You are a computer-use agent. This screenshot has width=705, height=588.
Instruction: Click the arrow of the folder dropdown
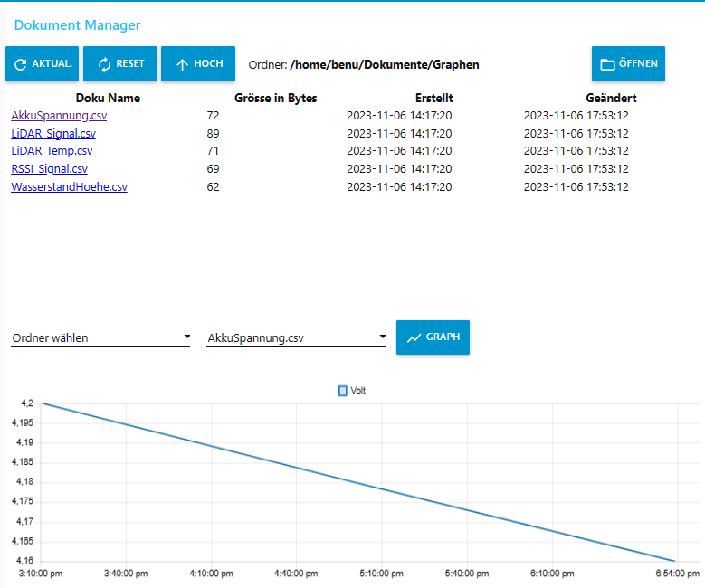point(186,337)
